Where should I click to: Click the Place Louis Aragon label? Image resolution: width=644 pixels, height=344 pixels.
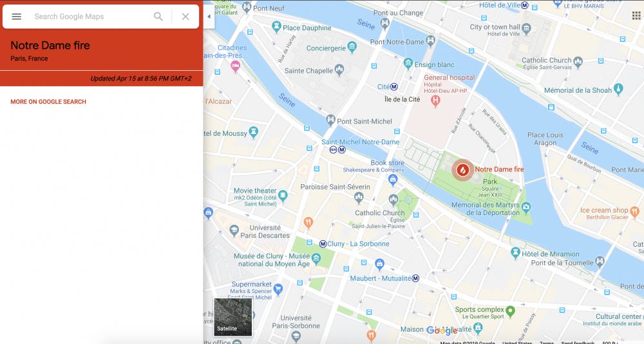[545, 139]
